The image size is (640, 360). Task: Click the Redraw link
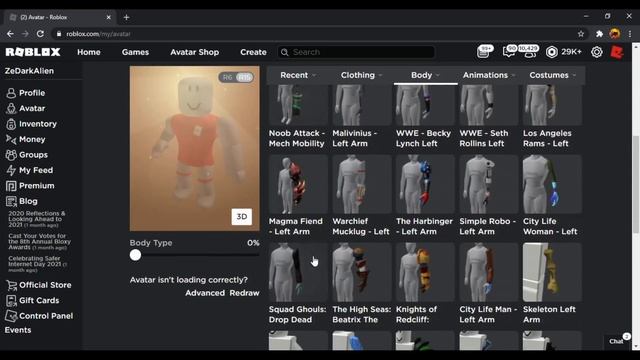(x=244, y=293)
